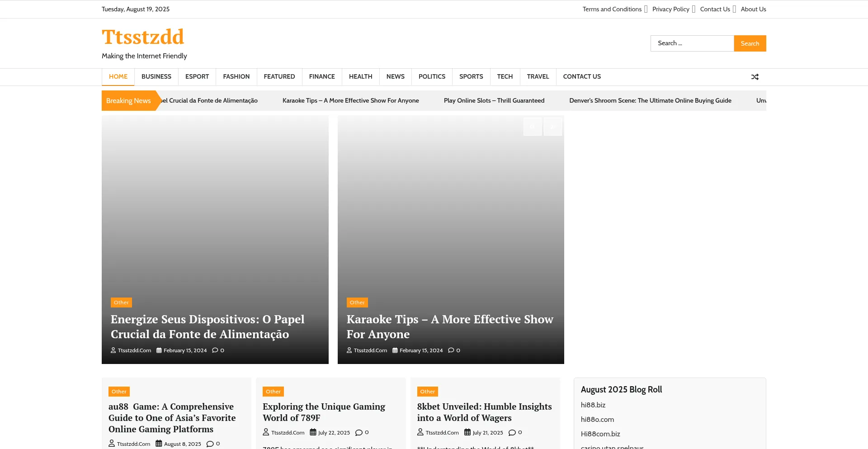
Task: Click Other tag on Karaoke Tips slide
Action: pos(357,302)
